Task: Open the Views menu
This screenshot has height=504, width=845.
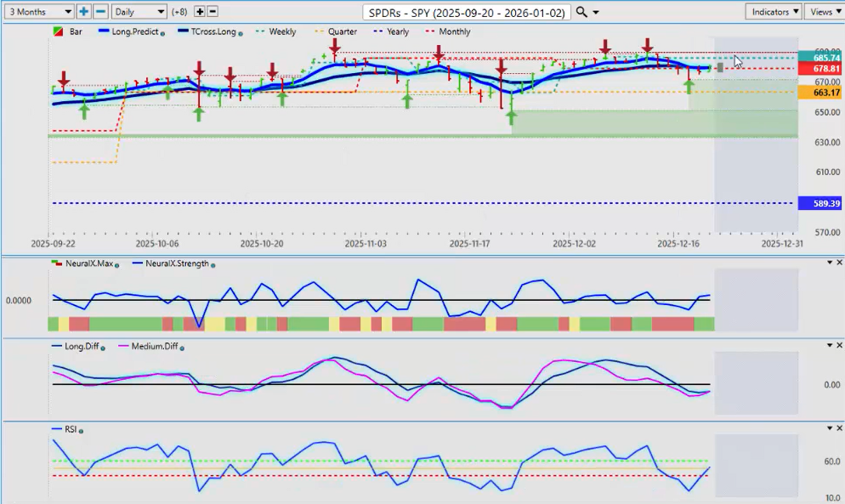Action: (x=825, y=12)
